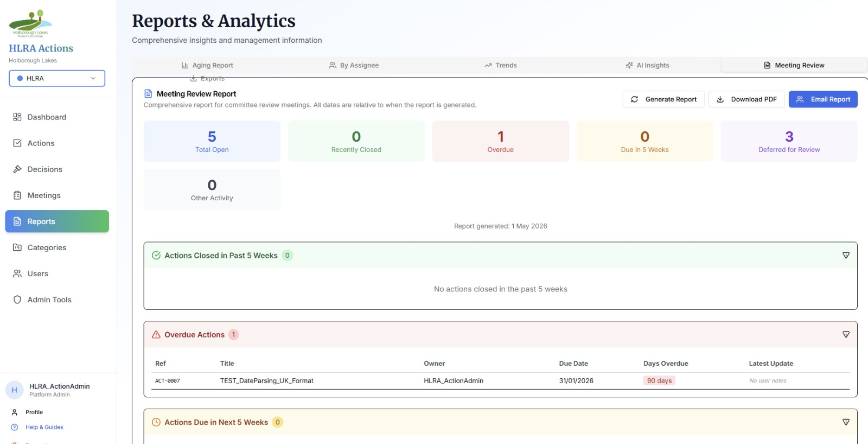Image resolution: width=868 pixels, height=444 pixels.
Task: Open the HLRA organisation dropdown
Action: pos(57,78)
